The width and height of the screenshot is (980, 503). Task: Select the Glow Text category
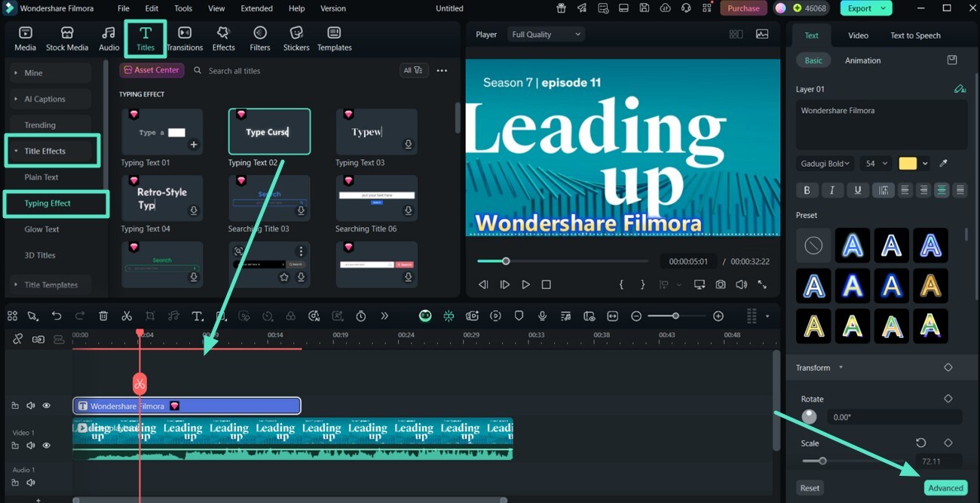pyautogui.click(x=41, y=229)
